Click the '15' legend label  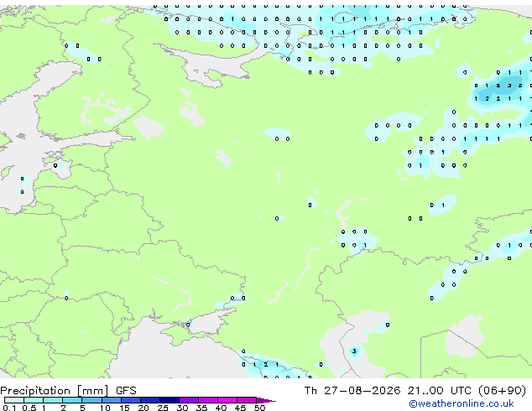124,408
